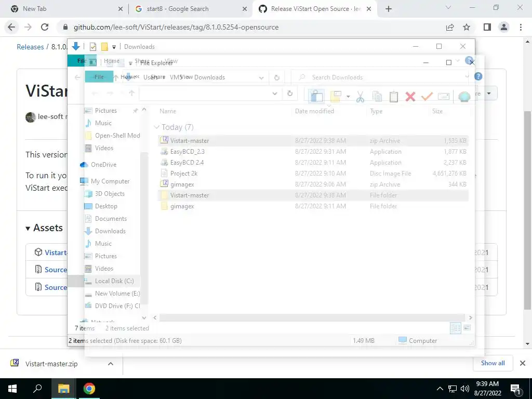Click the taskbar Search icon
This screenshot has width=532, height=399.
coord(37,389)
